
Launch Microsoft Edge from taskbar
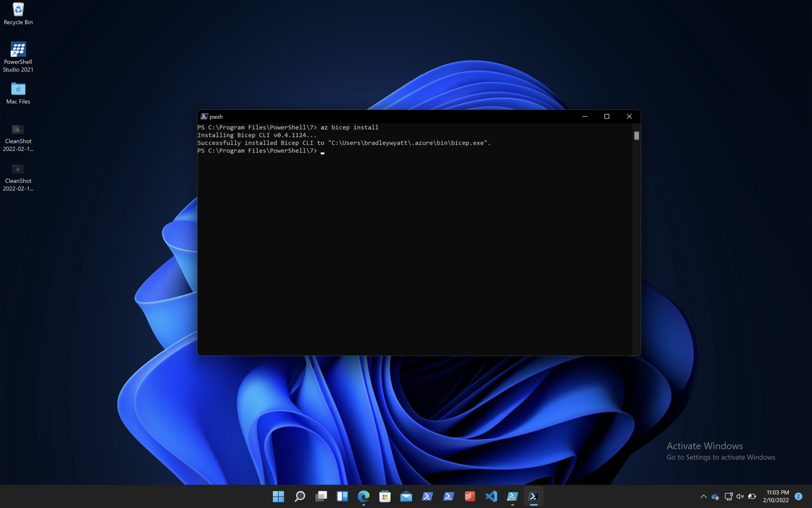[x=364, y=496]
